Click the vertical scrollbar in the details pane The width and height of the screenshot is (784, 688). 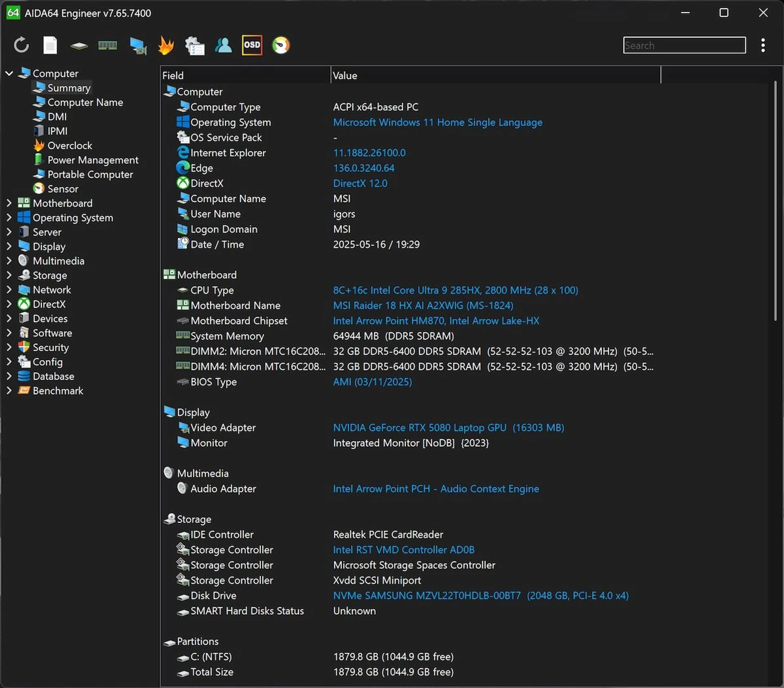point(775,201)
